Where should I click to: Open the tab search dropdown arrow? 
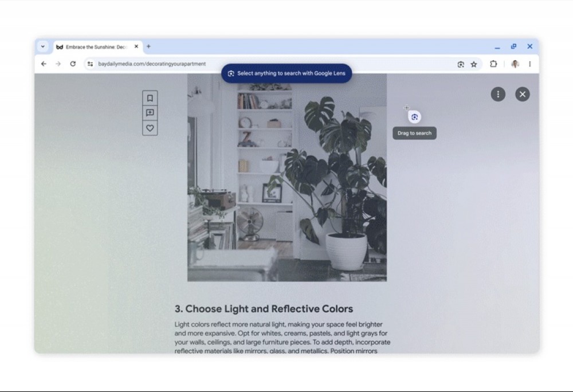[43, 46]
